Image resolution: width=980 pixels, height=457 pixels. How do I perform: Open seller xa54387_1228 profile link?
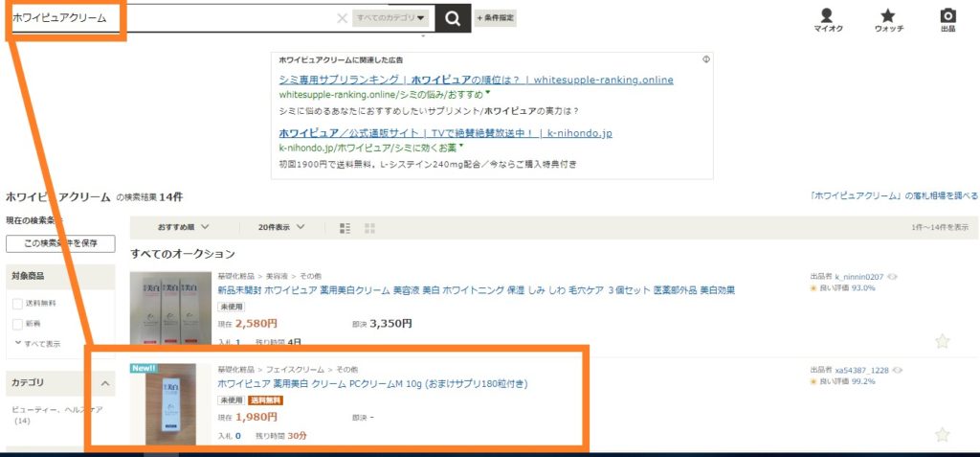(x=862, y=370)
